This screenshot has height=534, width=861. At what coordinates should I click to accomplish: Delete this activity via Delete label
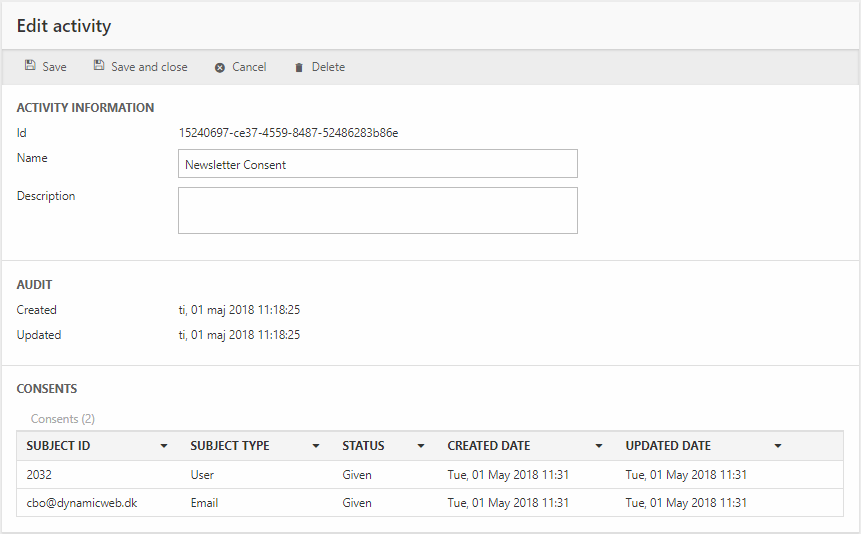(x=328, y=67)
